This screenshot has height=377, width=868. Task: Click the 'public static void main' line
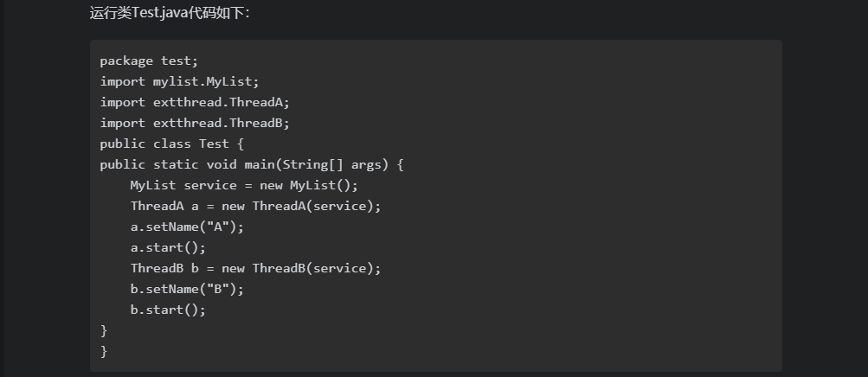click(252, 164)
